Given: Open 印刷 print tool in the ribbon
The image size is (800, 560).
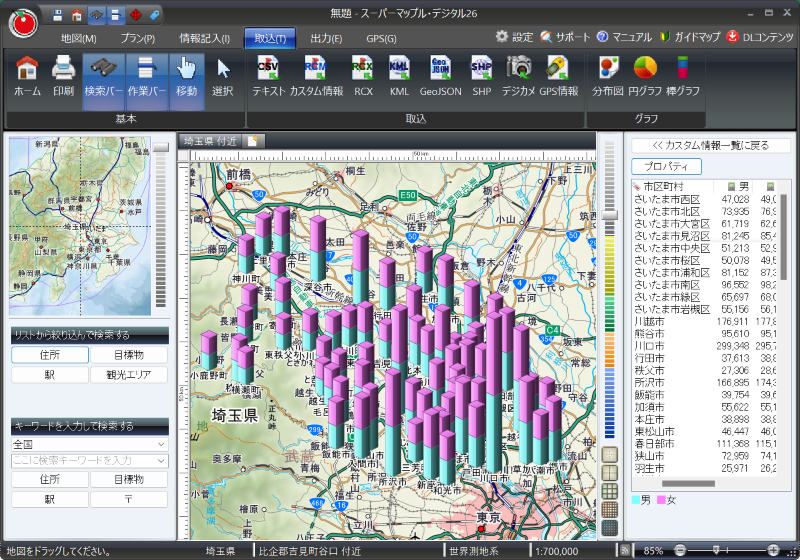Looking at the screenshot, I should pyautogui.click(x=63, y=78).
